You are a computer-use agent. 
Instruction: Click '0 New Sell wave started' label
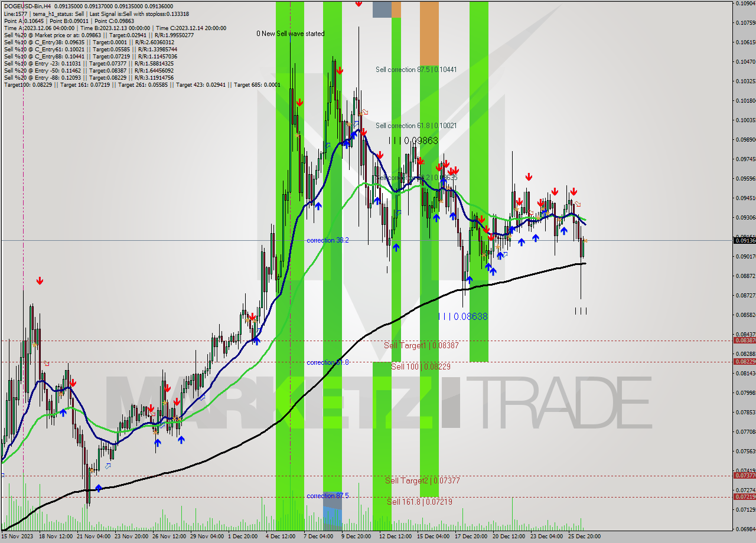coord(291,34)
